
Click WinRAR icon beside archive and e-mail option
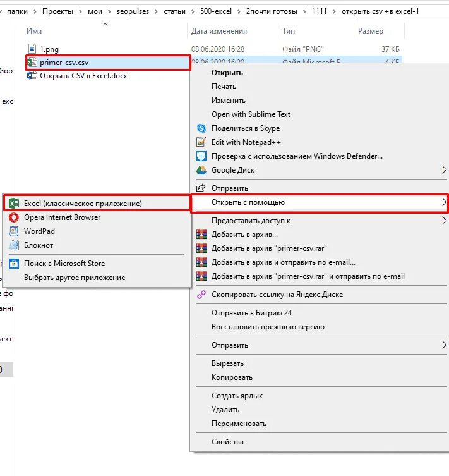pyautogui.click(x=201, y=262)
